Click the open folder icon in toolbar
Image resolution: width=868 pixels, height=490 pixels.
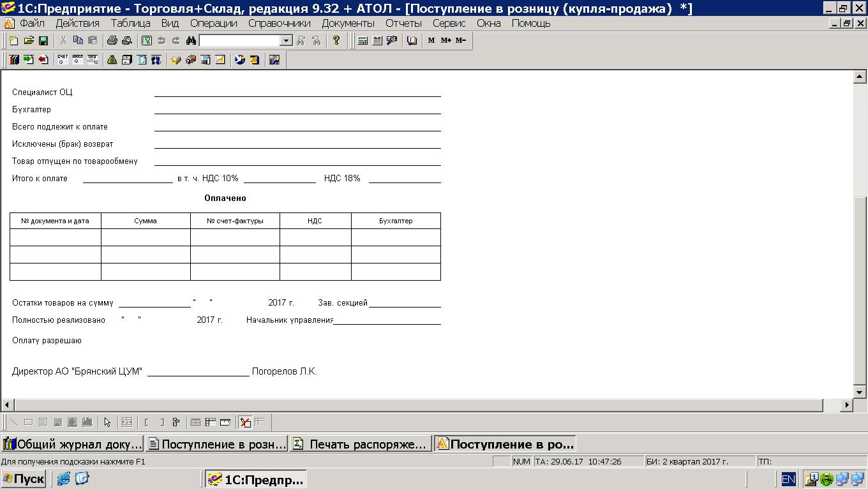[29, 41]
